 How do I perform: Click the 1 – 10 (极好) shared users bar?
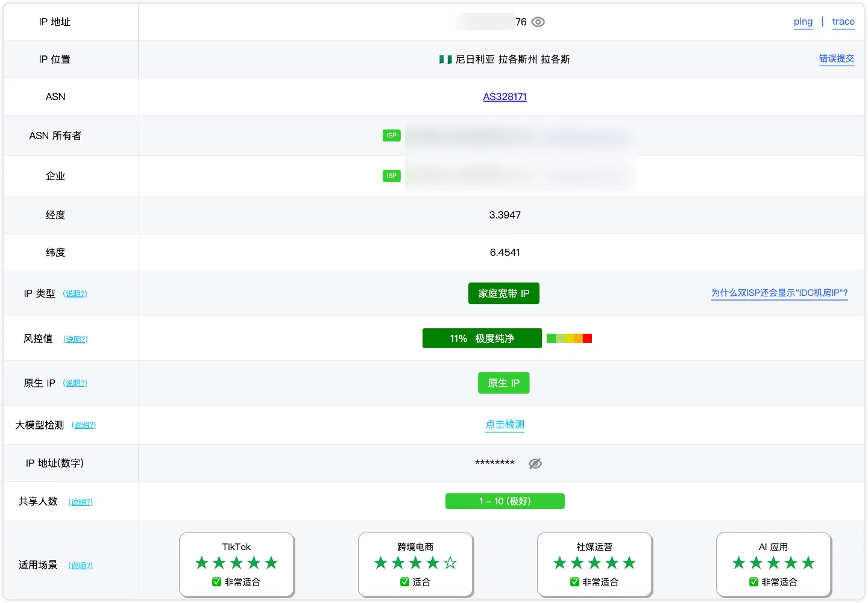coord(505,501)
